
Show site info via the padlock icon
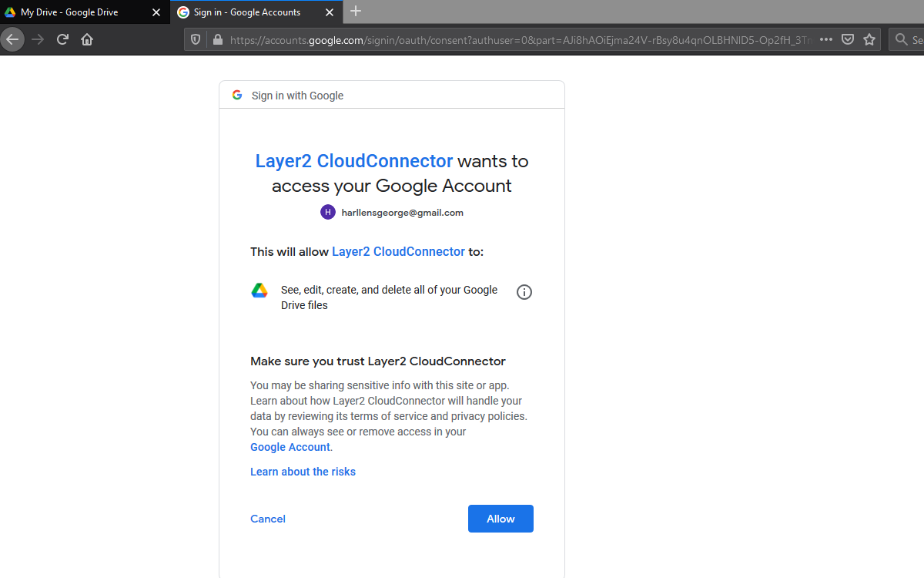pyautogui.click(x=216, y=40)
